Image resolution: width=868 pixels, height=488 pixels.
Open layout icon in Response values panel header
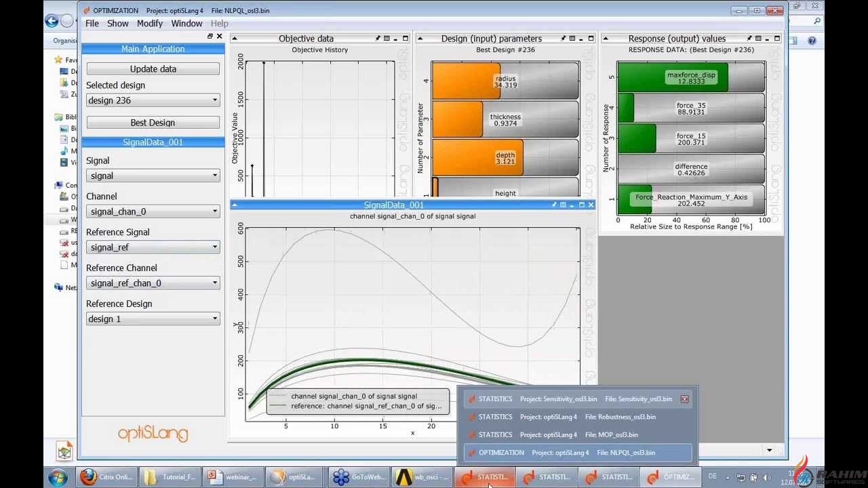(758, 39)
